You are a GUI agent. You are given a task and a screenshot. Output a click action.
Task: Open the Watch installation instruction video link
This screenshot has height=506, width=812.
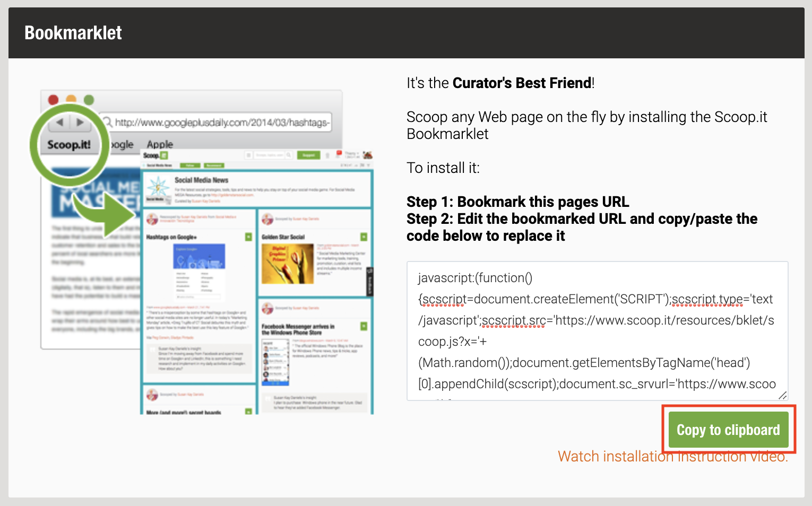tap(673, 457)
